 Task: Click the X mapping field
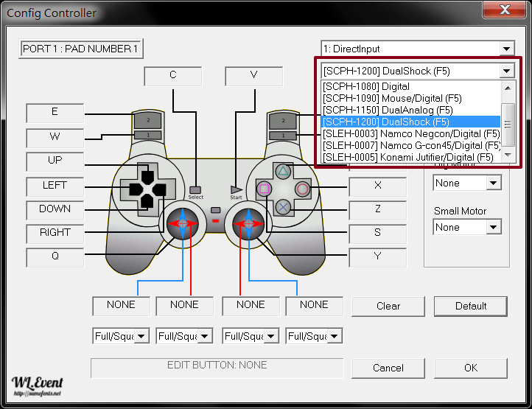(377, 187)
